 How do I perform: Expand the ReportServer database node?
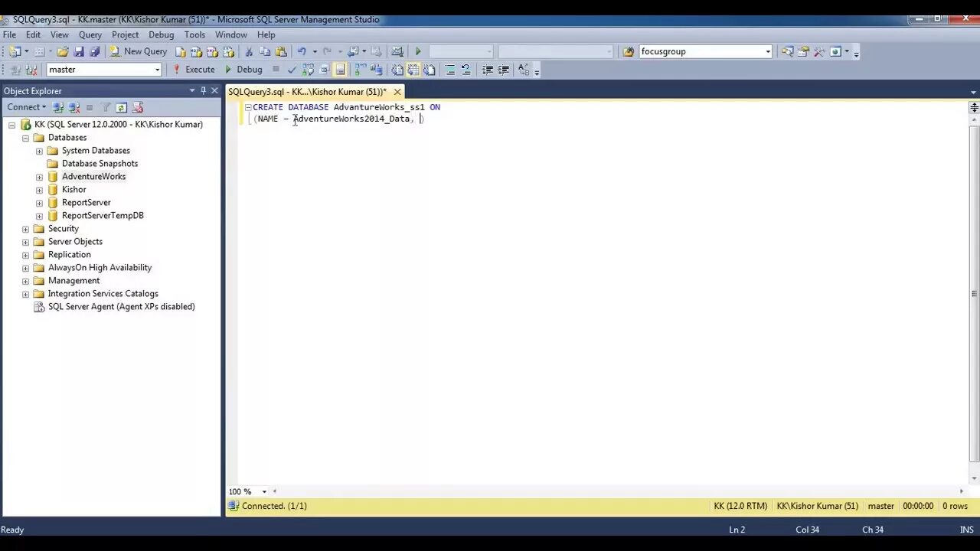coord(39,203)
